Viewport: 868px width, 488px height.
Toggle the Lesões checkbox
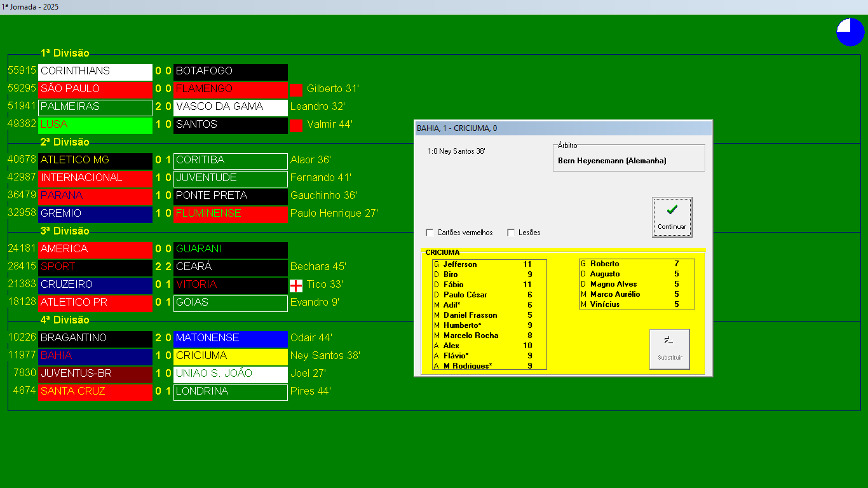pyautogui.click(x=511, y=233)
